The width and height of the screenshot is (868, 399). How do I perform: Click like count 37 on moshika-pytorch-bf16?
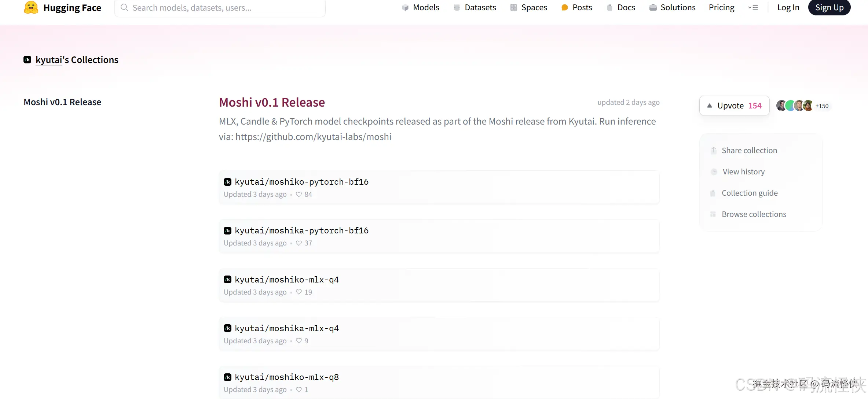[x=308, y=243]
